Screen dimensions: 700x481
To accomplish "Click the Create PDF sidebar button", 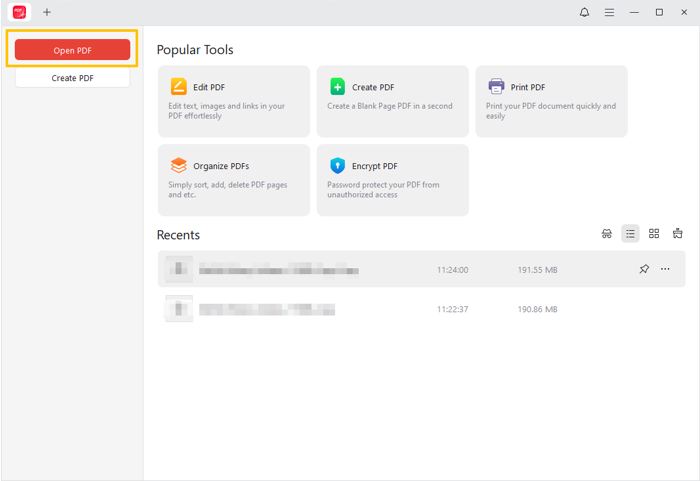I will click(x=72, y=78).
